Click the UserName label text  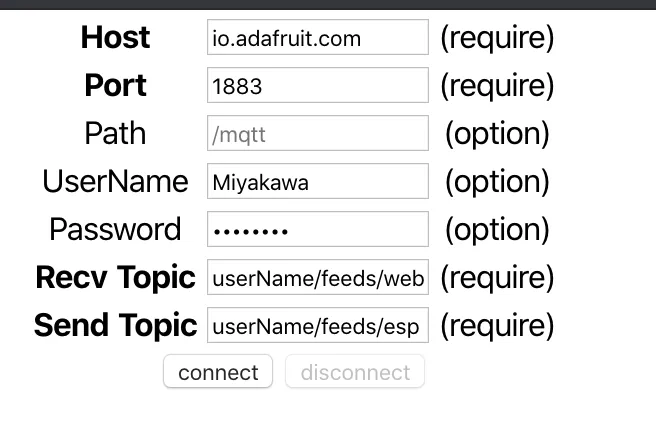[115, 182]
